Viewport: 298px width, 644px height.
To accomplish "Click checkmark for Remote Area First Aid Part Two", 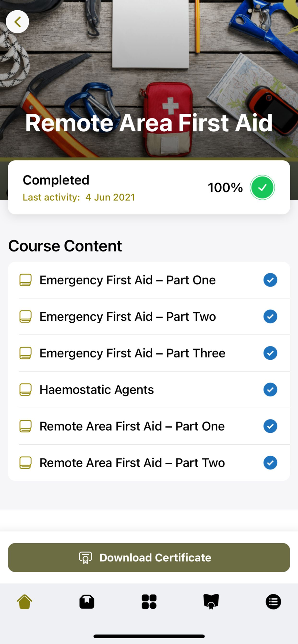I will [x=270, y=463].
